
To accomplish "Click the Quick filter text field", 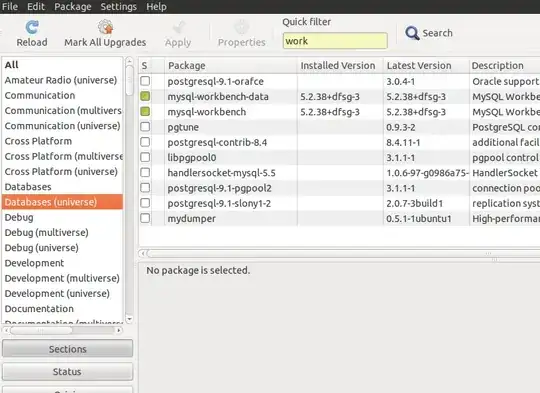I will (x=335, y=41).
